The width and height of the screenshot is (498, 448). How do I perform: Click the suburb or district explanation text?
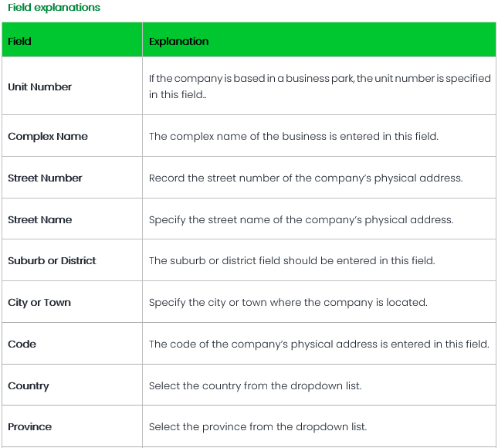point(292,260)
